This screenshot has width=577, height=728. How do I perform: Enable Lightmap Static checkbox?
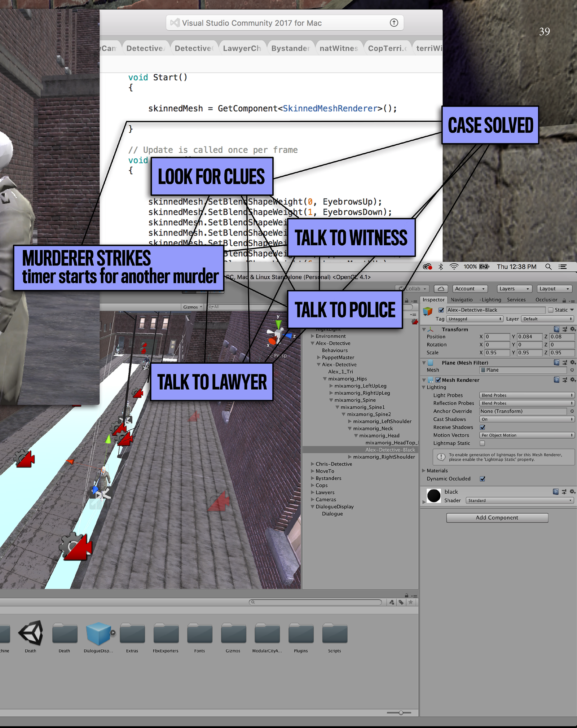[x=482, y=443]
